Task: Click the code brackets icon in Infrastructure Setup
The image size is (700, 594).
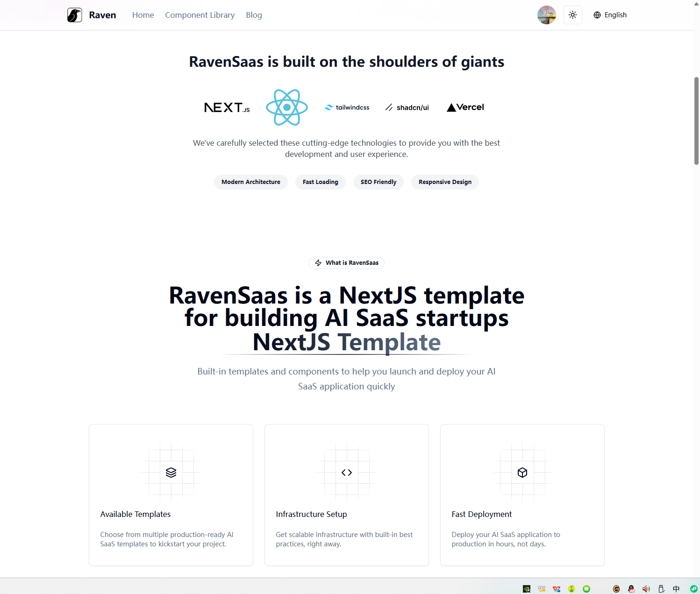Action: pyautogui.click(x=347, y=473)
